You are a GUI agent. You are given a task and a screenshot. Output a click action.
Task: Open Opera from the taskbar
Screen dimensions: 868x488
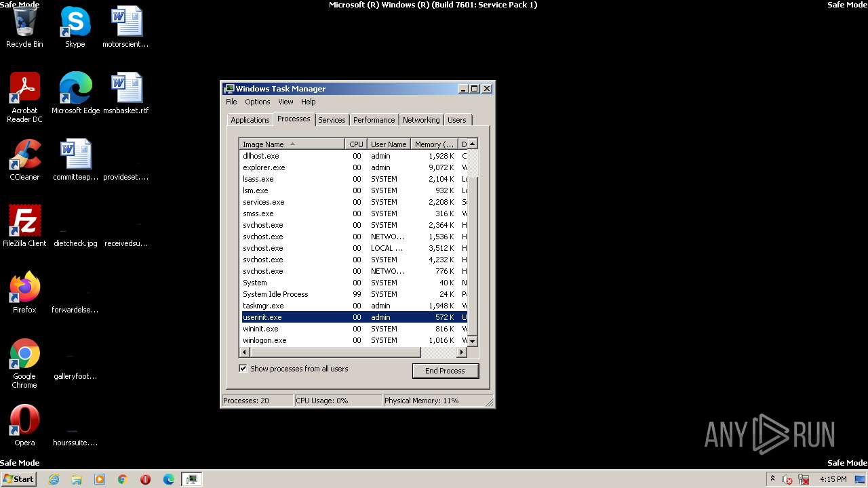tap(146, 479)
